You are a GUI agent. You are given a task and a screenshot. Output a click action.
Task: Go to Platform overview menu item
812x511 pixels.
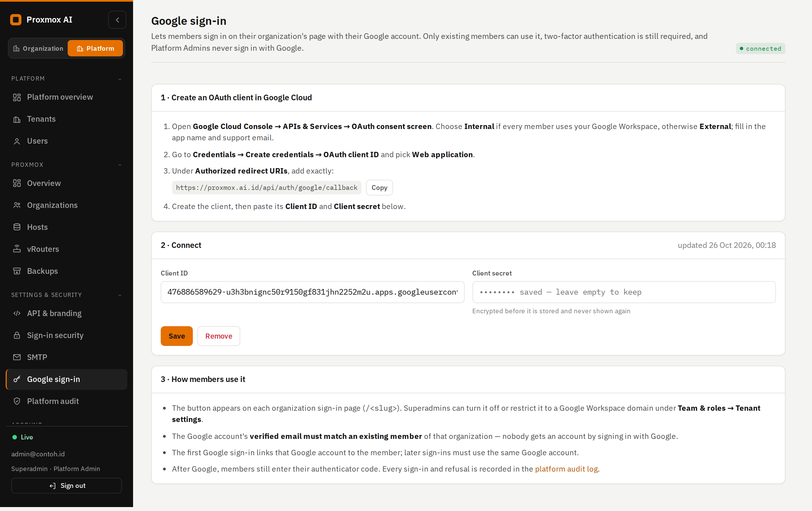(67, 97)
